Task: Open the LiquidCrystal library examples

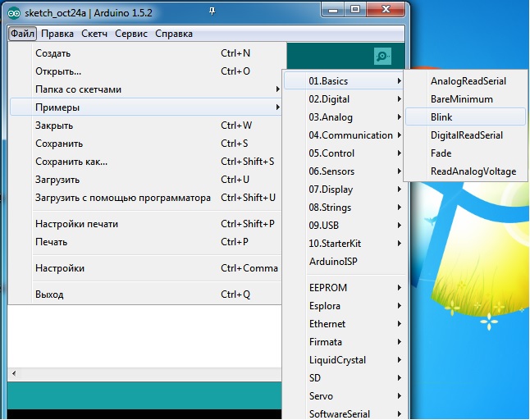Action: click(336, 360)
